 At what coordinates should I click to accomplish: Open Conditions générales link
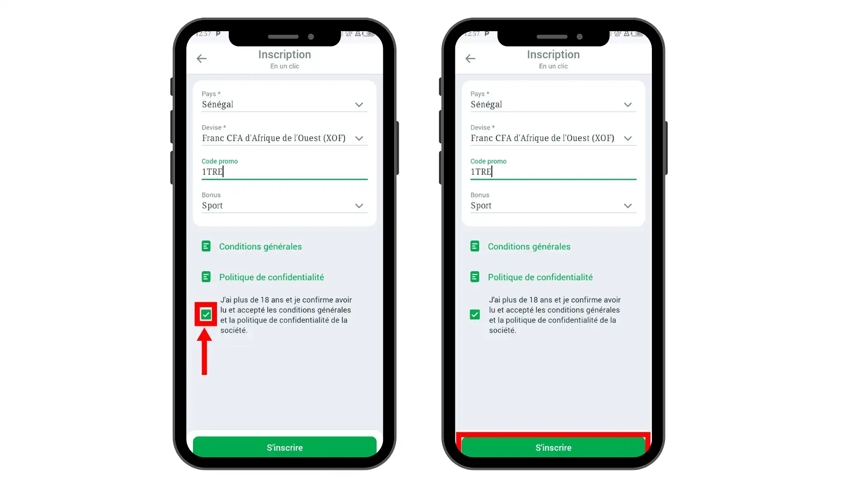click(260, 246)
